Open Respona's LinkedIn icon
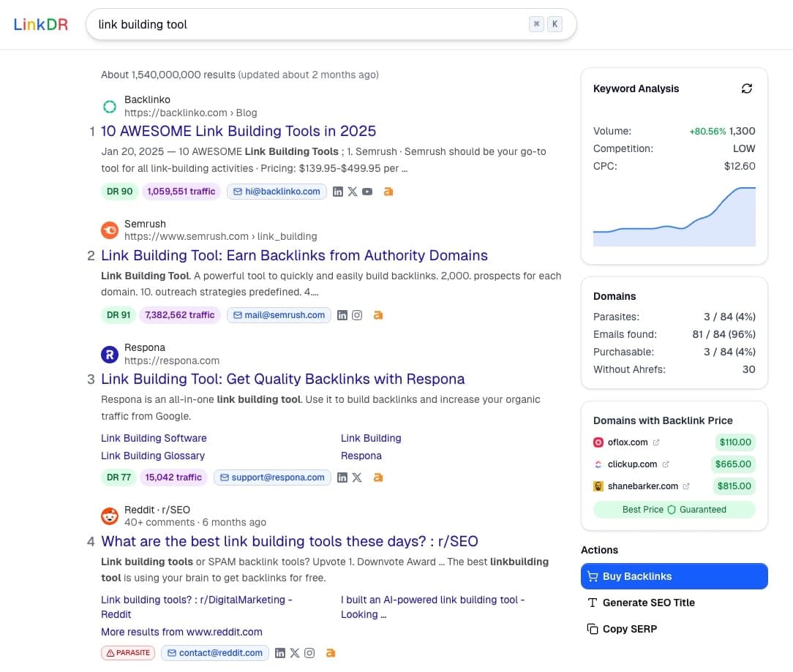Screen dimensions: 793x672 tap(342, 477)
